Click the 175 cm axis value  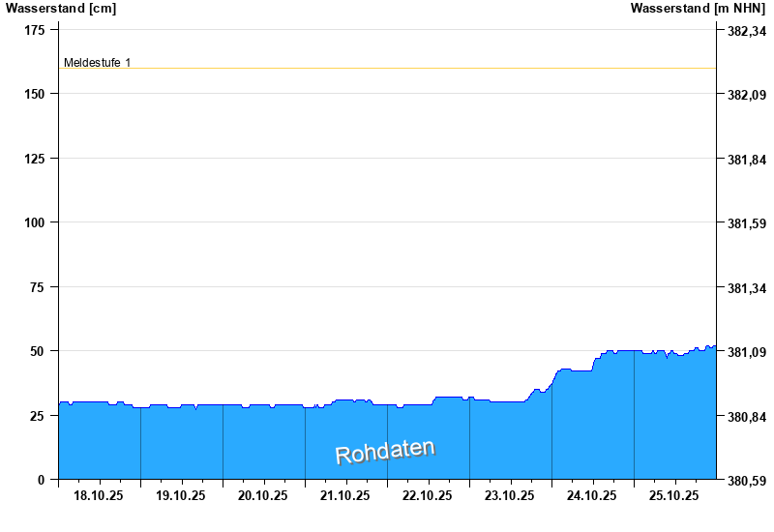pyautogui.click(x=35, y=31)
